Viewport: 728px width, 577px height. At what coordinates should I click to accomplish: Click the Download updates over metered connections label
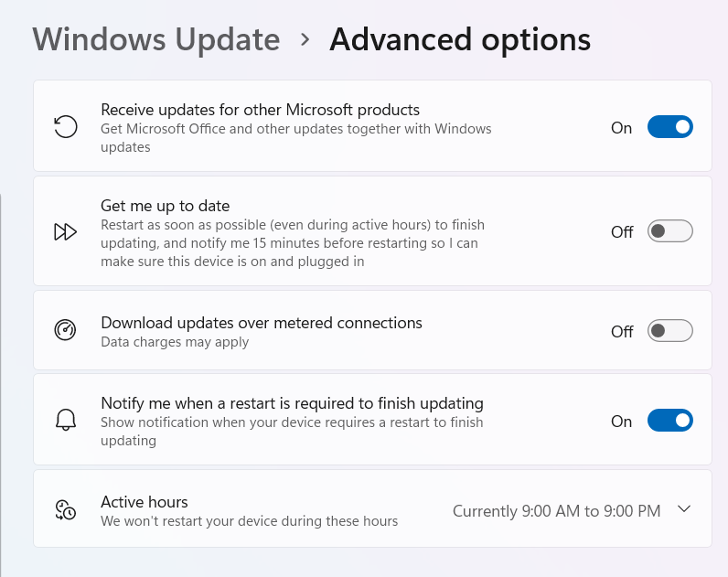click(x=262, y=323)
